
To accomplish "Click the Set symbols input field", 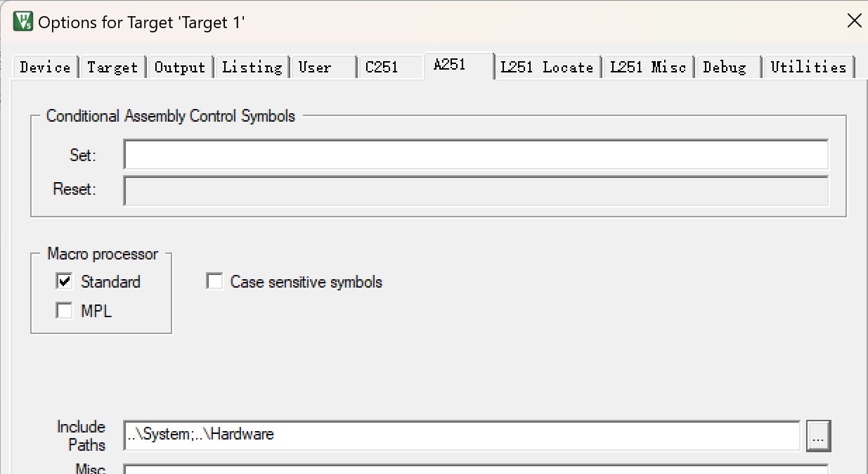I will tap(476, 155).
